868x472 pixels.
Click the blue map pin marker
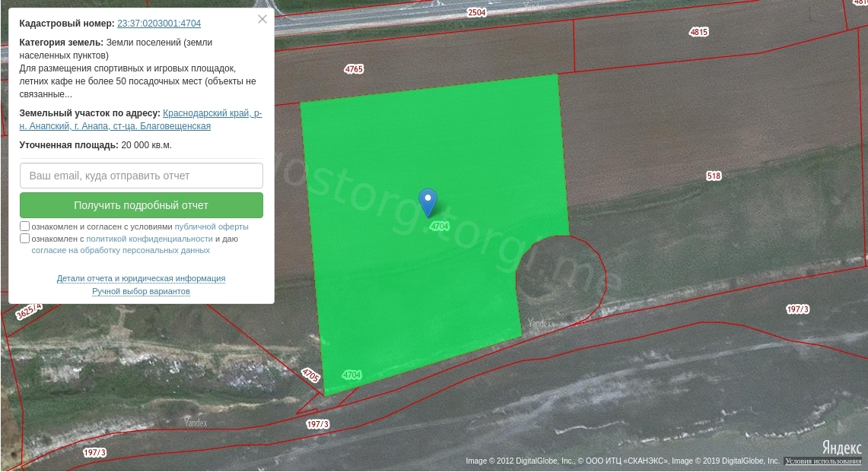click(x=428, y=201)
